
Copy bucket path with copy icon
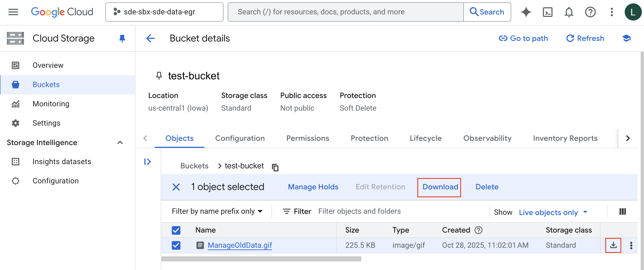click(x=275, y=167)
